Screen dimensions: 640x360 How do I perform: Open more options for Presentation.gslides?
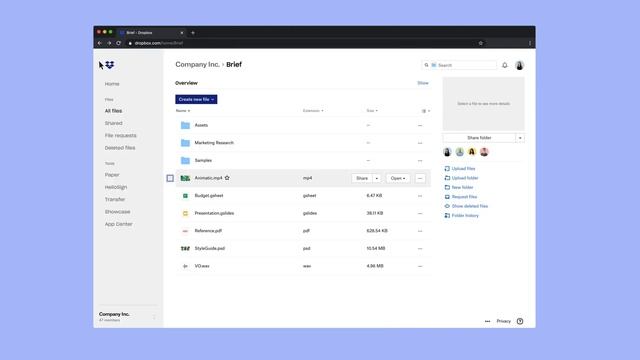420,213
